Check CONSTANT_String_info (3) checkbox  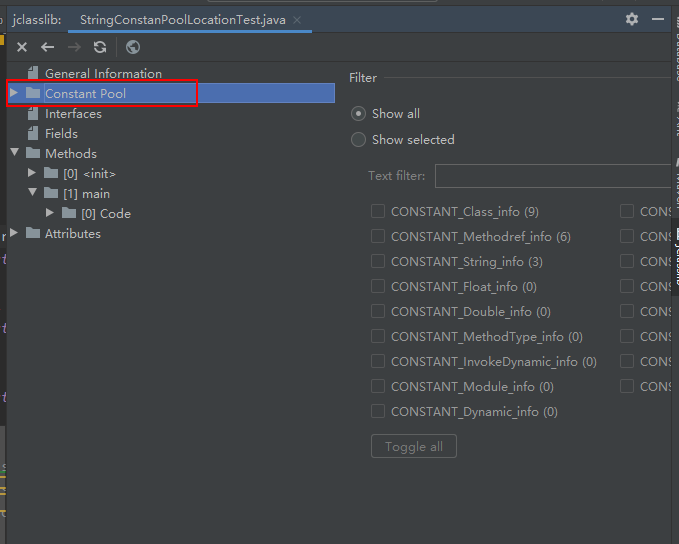click(x=378, y=262)
